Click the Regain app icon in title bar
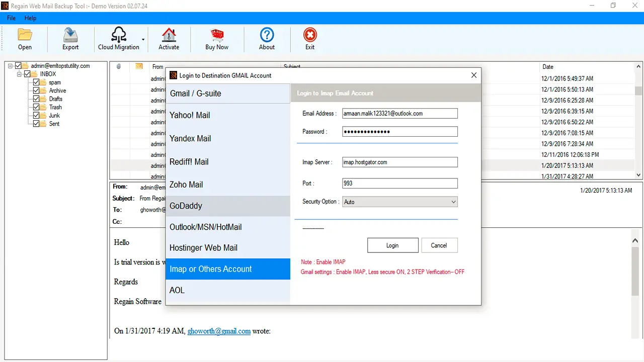Image resolution: width=644 pixels, height=362 pixels. tap(5, 6)
